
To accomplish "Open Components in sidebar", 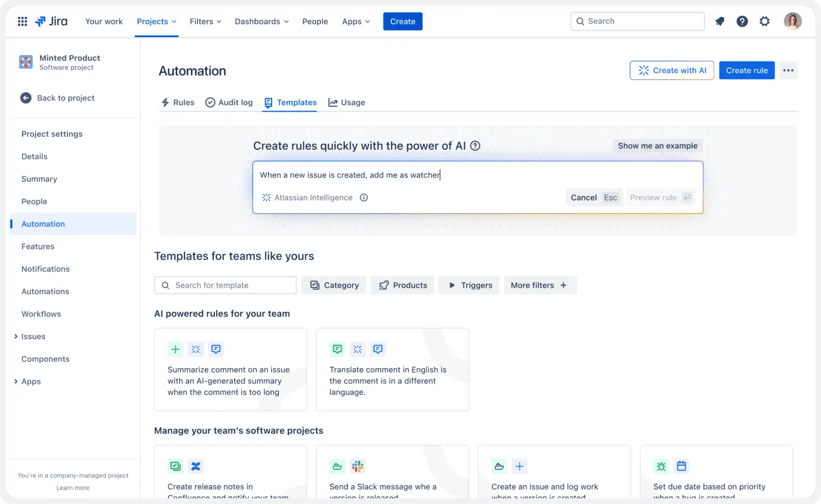I will (x=45, y=359).
